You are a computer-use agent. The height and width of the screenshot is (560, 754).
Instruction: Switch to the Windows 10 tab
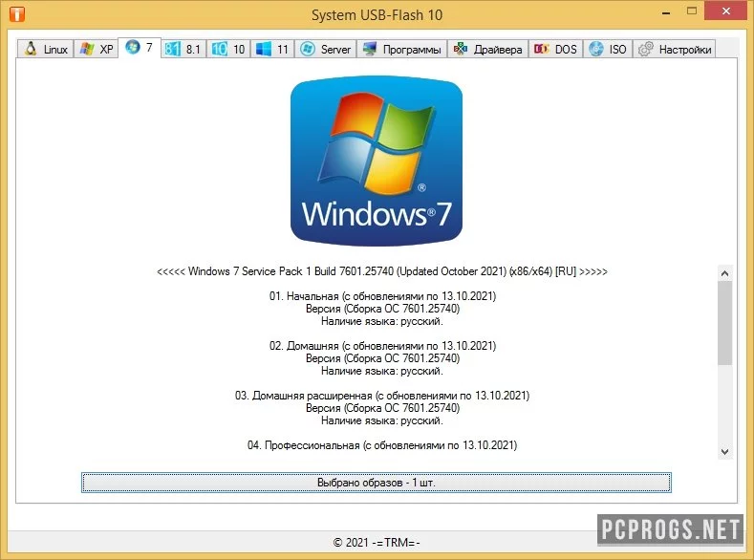[229, 49]
